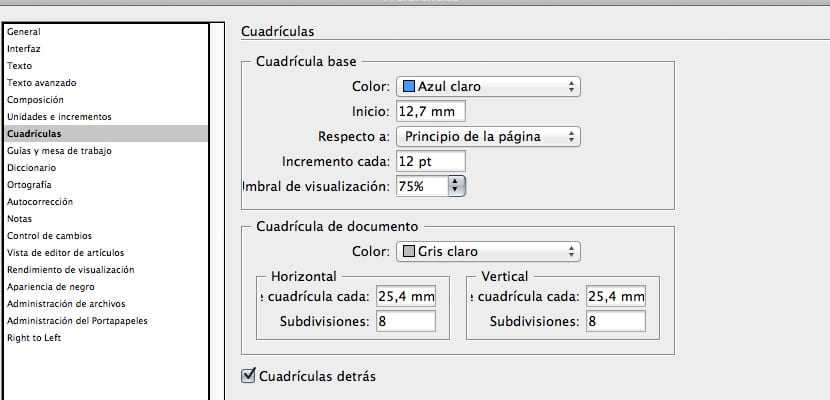Open the Respecto a dropdown
This screenshot has width=830, height=400.
488,136
